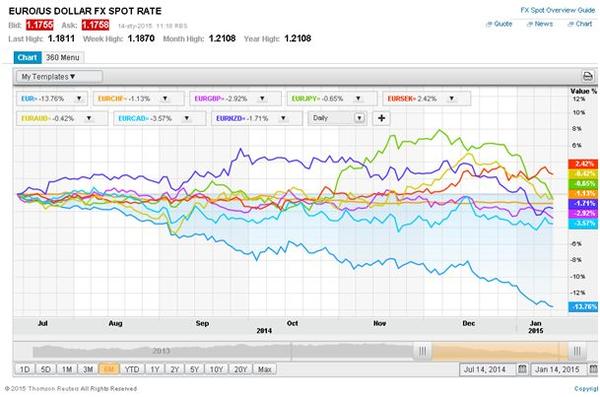Viewport: 600px width, 397px height.
Task: Open the Chart link at top right
Action: click(x=580, y=24)
